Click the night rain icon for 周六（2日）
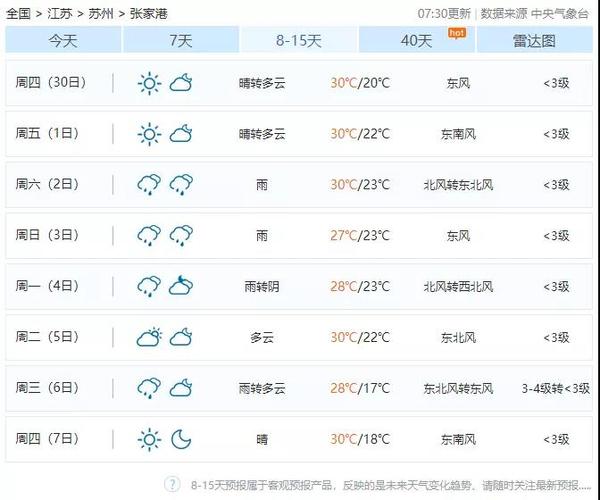The image size is (600, 500). (x=181, y=185)
